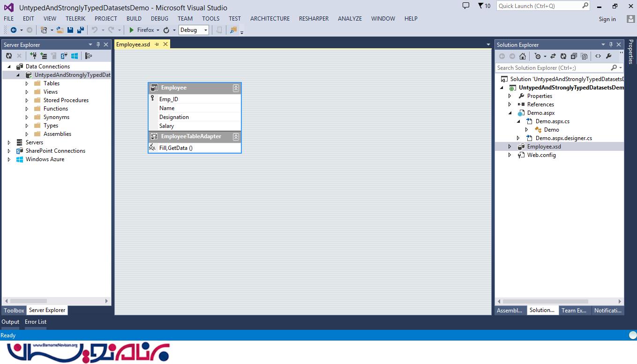
Task: Click the Sign in link
Action: coord(607,19)
